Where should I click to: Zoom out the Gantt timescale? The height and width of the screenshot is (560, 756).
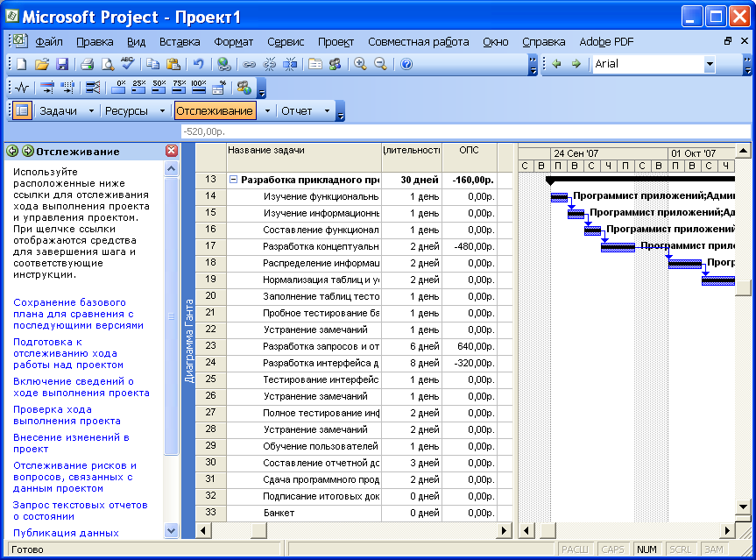tap(380, 64)
